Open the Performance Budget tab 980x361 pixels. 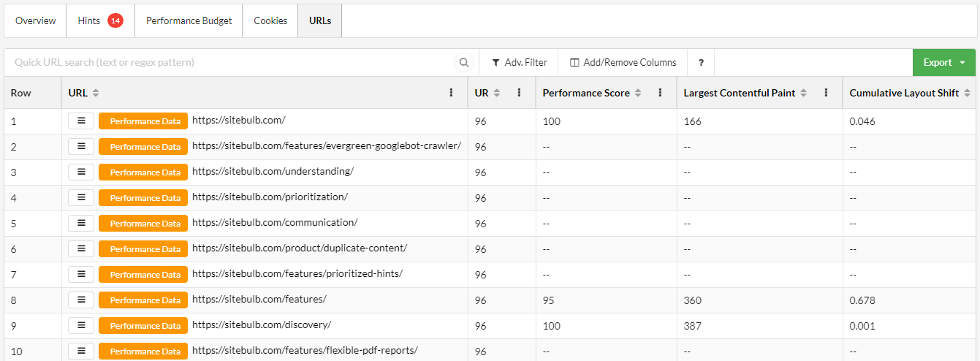point(189,20)
